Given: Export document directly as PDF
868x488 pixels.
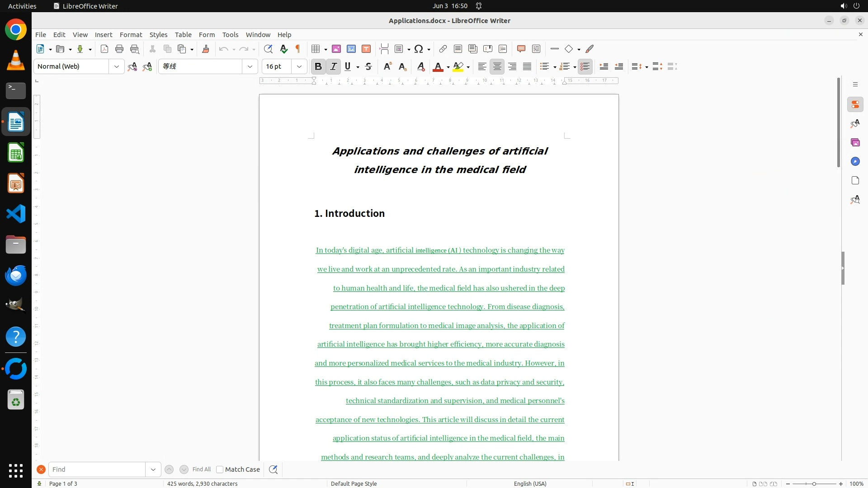Looking at the screenshot, I should click(x=104, y=49).
